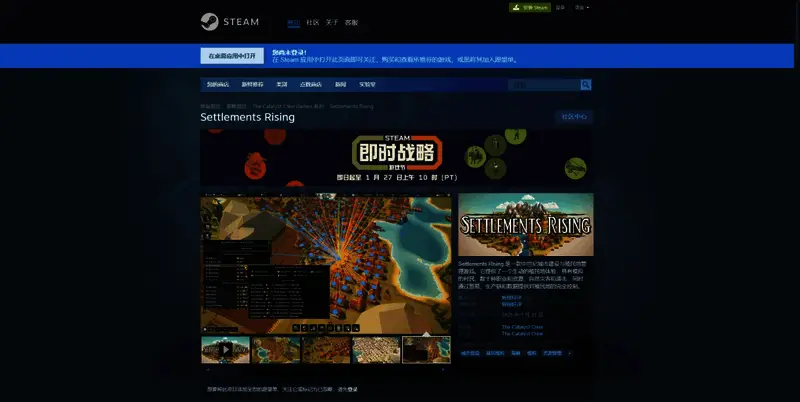Expand the first store nav menu
800x402 pixels.
point(217,85)
